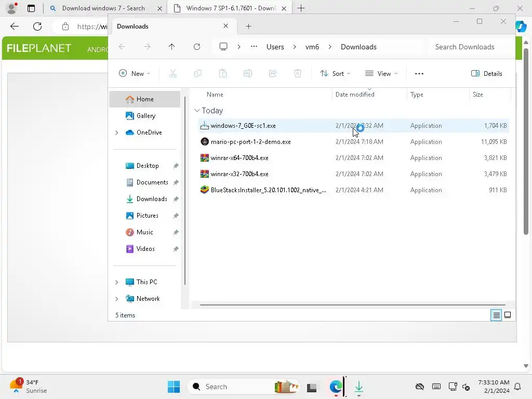Open the Edge tab actions menu icon
This screenshot has width=532, height=399.
click(31, 8)
